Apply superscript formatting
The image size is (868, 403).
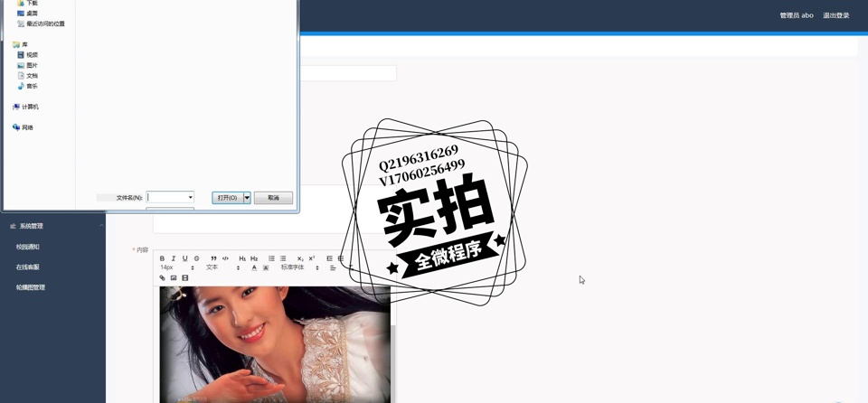[x=312, y=258]
